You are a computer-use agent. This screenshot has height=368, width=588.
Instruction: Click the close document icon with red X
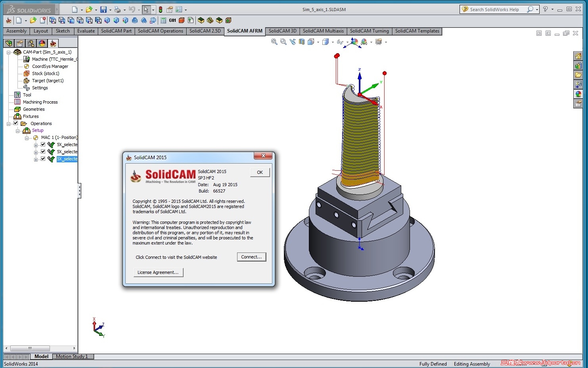[43, 20]
